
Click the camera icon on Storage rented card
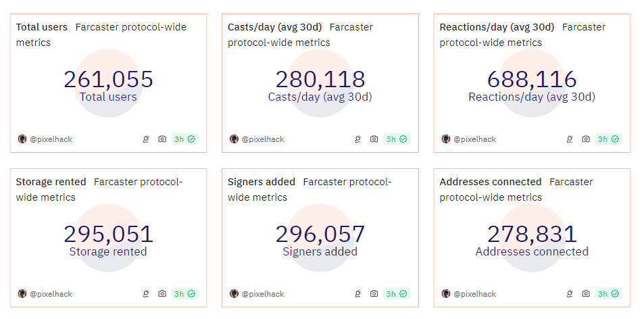coord(162,294)
